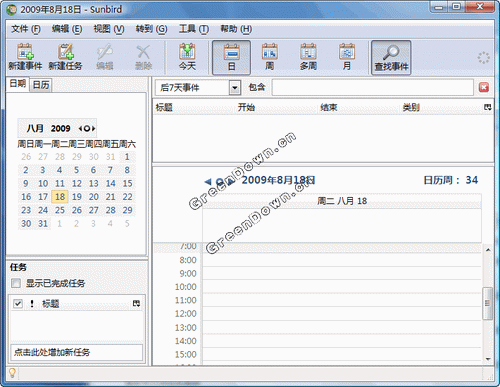
Task: Toggle the completed checkbox column header in tasks
Action: point(18,303)
